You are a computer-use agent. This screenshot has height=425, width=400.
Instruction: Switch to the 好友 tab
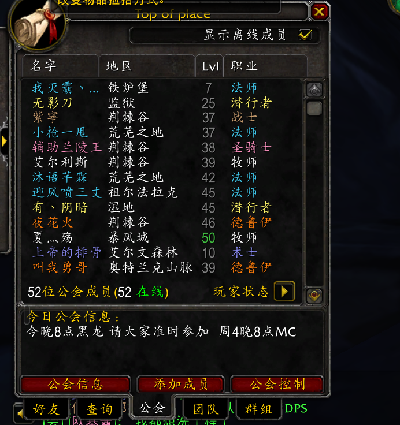[x=46, y=409]
